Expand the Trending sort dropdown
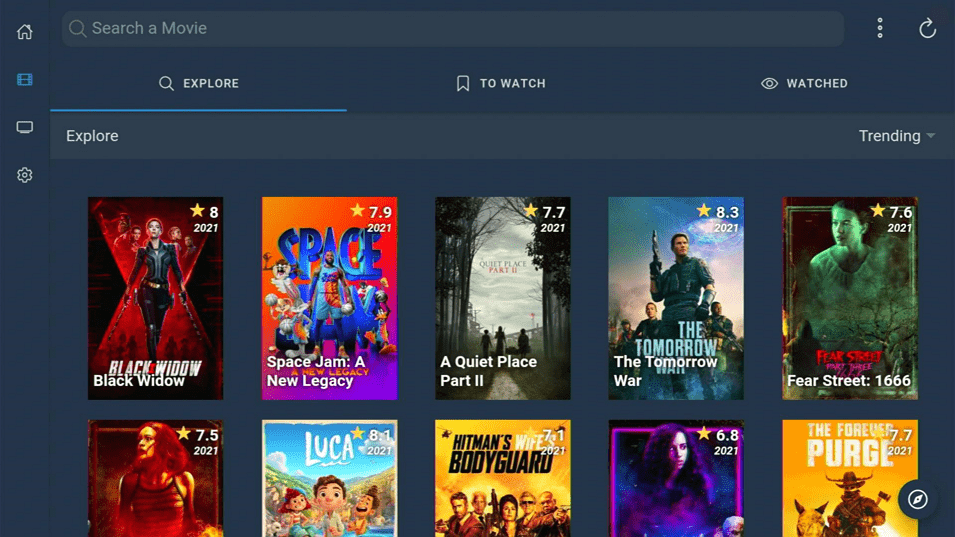Image resolution: width=955 pixels, height=537 pixels. click(896, 136)
